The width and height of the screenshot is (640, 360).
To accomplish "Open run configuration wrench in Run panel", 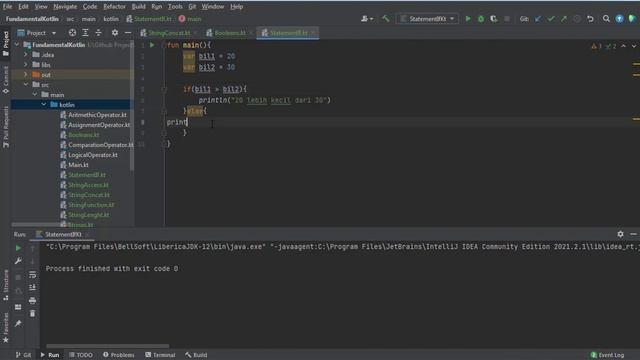I will [x=18, y=261].
